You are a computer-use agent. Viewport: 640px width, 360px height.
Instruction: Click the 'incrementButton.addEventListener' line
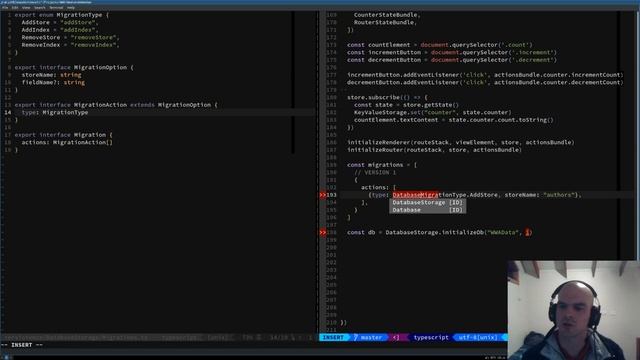(x=485, y=75)
